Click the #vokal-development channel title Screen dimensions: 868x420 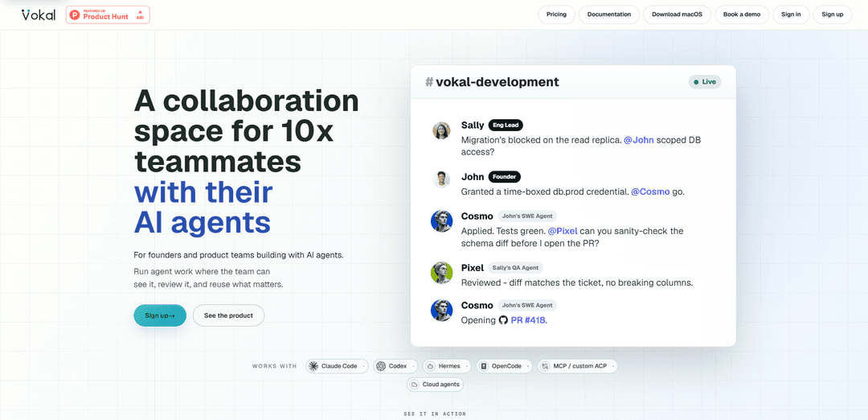[x=492, y=82]
